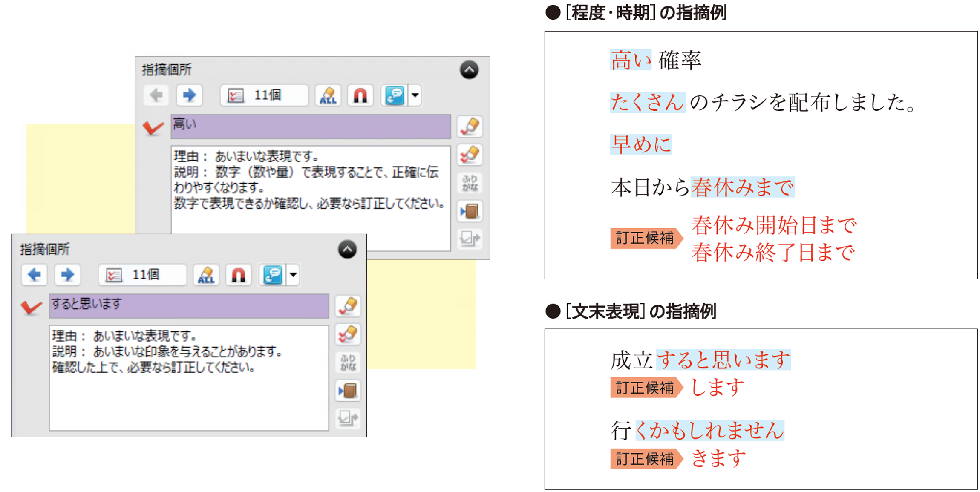Click eraser ALL icon in the 高い panel

coord(328,95)
